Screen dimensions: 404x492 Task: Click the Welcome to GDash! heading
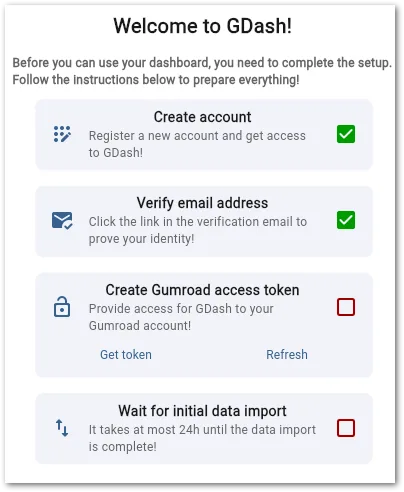(x=203, y=26)
